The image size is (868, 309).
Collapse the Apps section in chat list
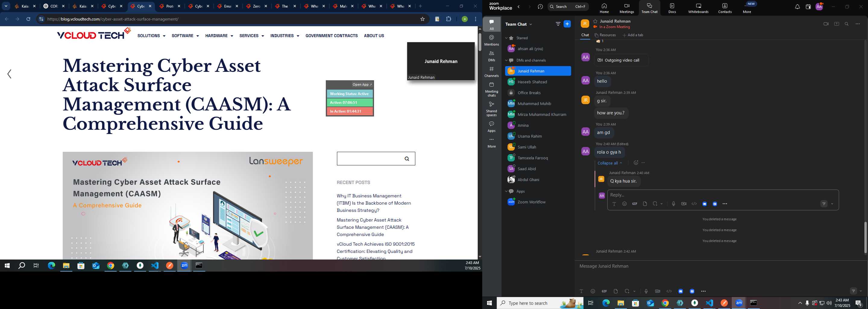click(x=506, y=191)
